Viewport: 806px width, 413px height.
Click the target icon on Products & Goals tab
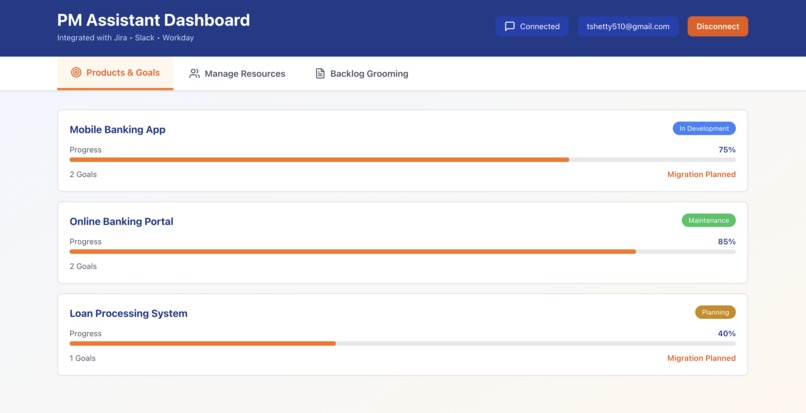point(76,73)
